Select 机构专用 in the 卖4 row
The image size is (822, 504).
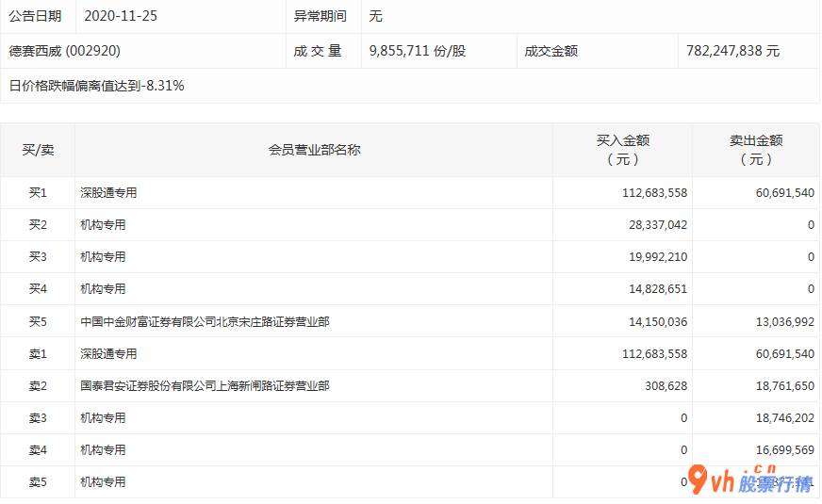point(103,450)
